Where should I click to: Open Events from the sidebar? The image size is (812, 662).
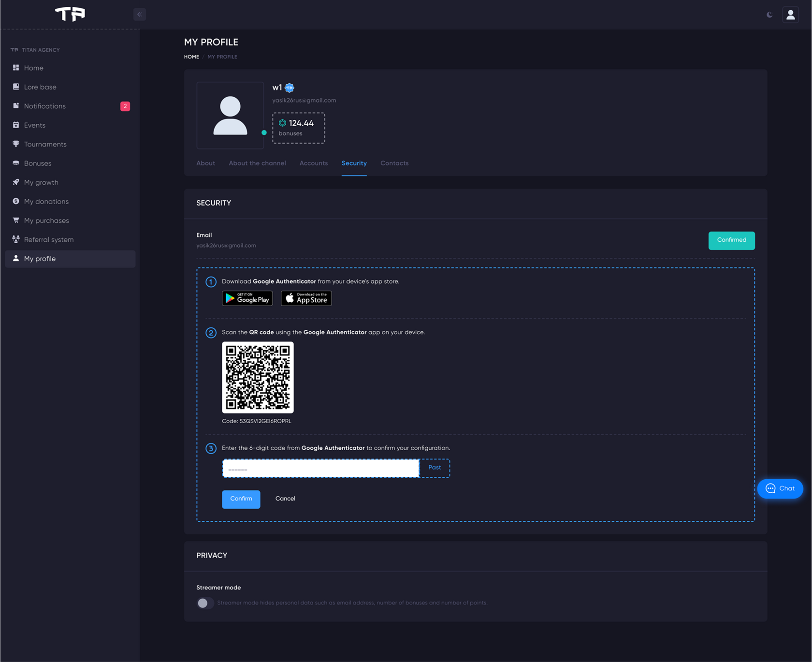point(70,125)
